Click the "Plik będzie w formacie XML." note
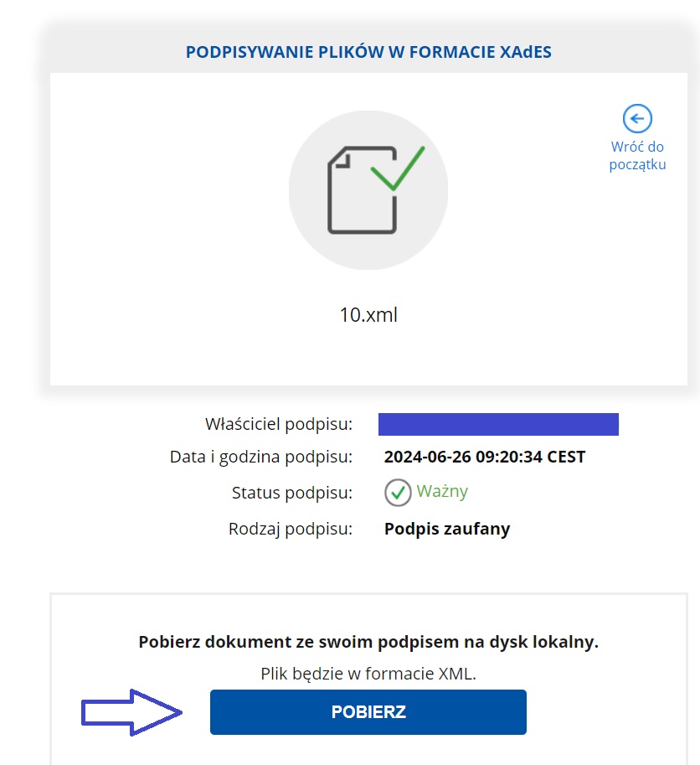 368,674
